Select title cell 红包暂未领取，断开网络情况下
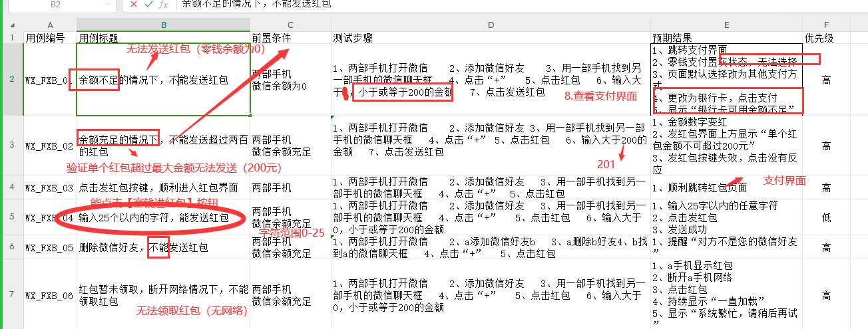Image resolution: width=868 pixels, height=329 pixels. [164, 294]
